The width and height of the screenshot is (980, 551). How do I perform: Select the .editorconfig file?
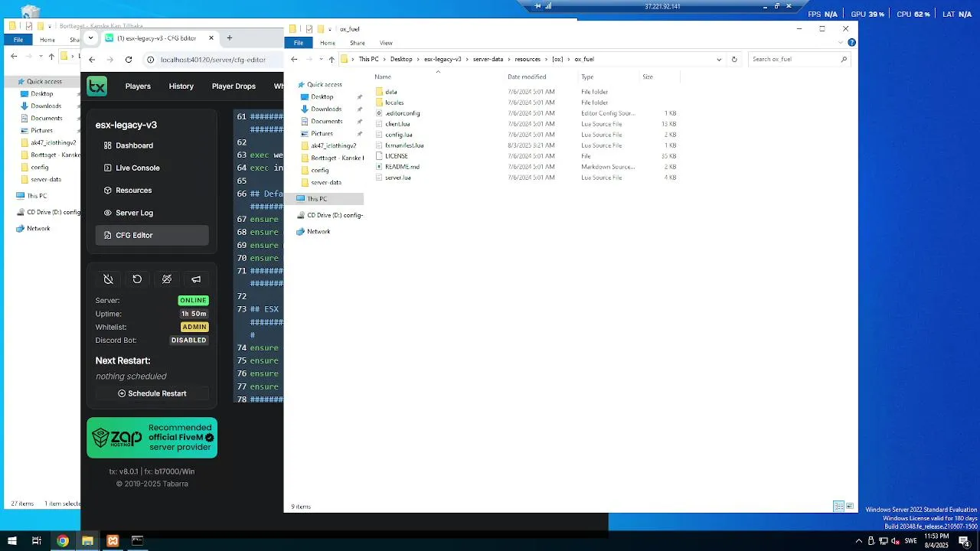tap(402, 113)
